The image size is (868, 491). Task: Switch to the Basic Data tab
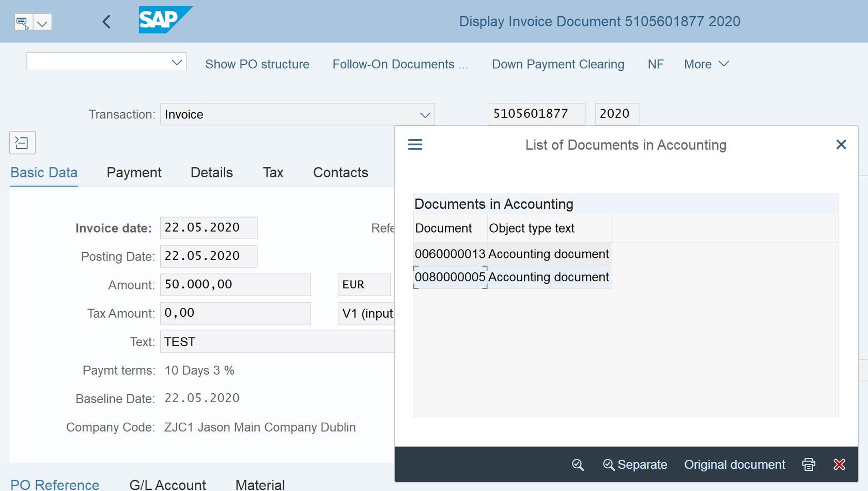44,173
